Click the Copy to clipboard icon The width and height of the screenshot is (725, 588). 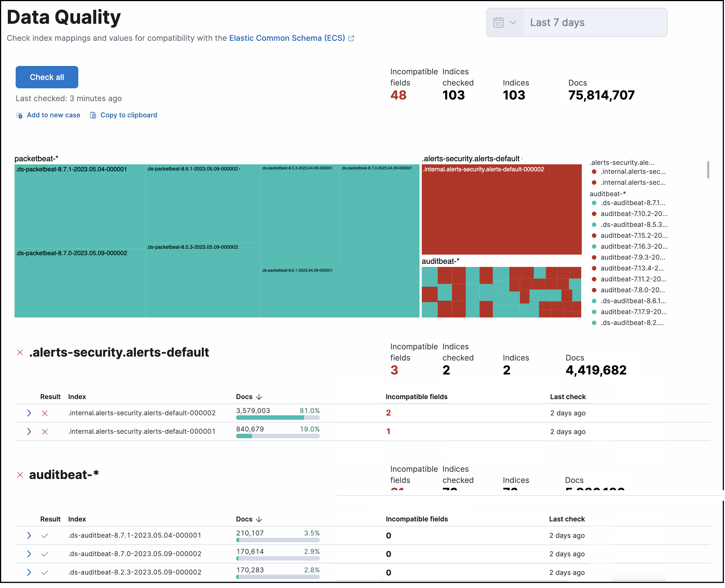click(x=92, y=115)
